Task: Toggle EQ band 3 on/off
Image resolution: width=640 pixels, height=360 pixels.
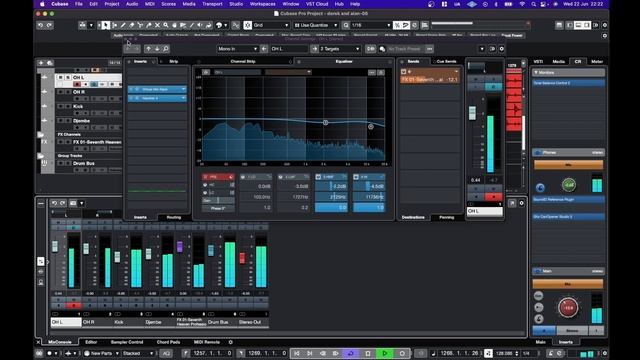Action: (318, 177)
